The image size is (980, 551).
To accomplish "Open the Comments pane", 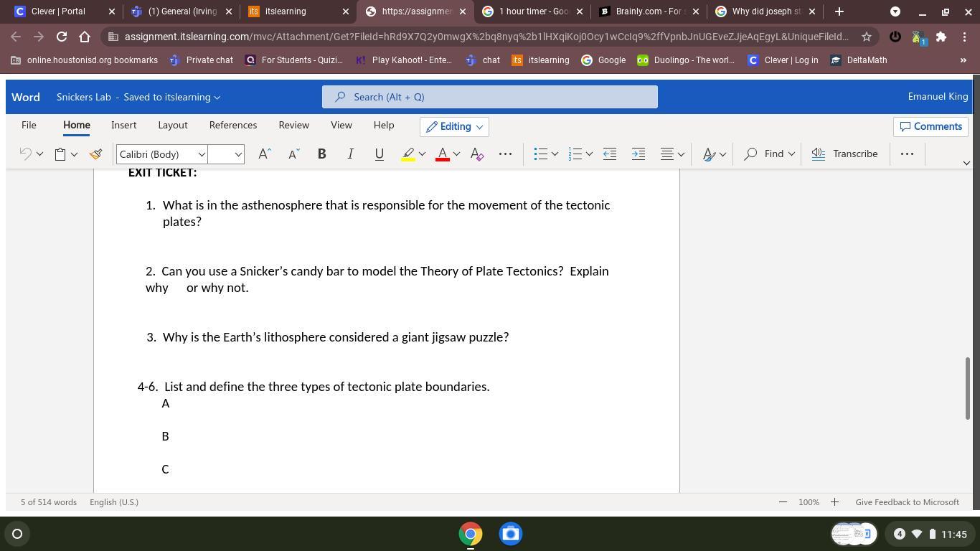I will (x=930, y=126).
